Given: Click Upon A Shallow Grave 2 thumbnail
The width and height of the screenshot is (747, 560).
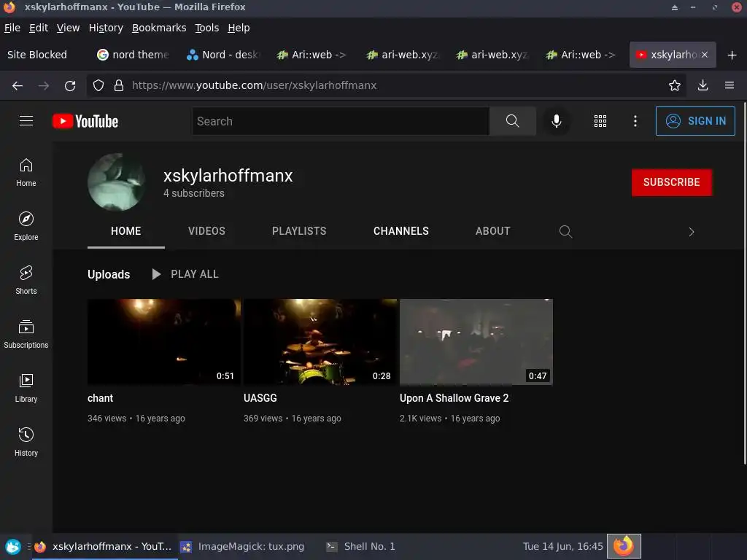Looking at the screenshot, I should point(476,342).
